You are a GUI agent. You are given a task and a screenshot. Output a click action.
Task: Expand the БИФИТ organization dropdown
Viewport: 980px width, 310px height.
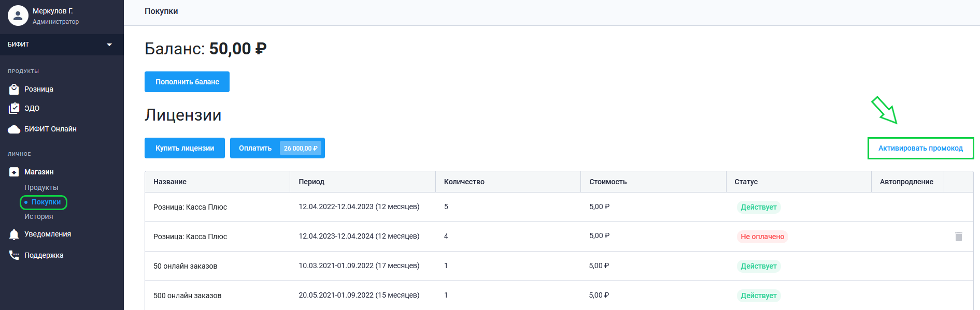coord(109,45)
